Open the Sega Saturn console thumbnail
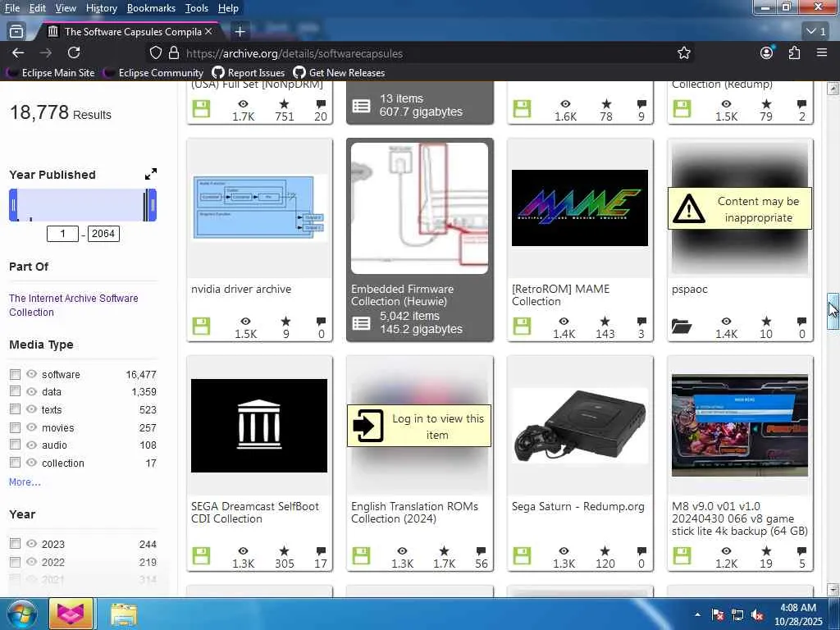 [x=580, y=426]
